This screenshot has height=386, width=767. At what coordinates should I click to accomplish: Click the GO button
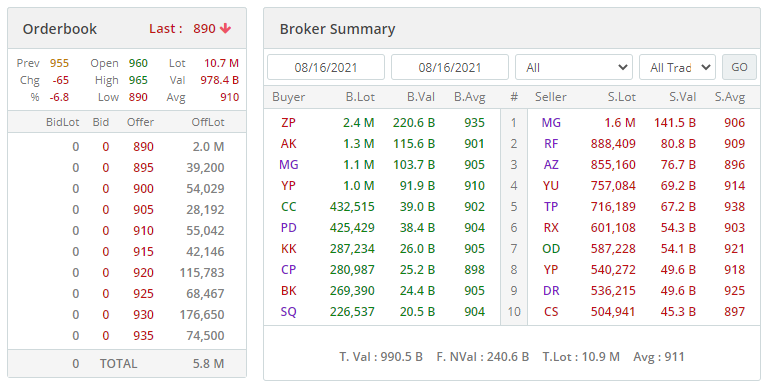(x=739, y=67)
